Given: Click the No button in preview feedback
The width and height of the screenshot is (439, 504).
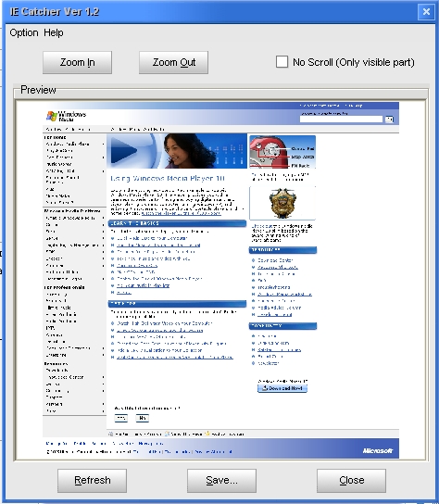Looking at the screenshot, I should (x=143, y=418).
